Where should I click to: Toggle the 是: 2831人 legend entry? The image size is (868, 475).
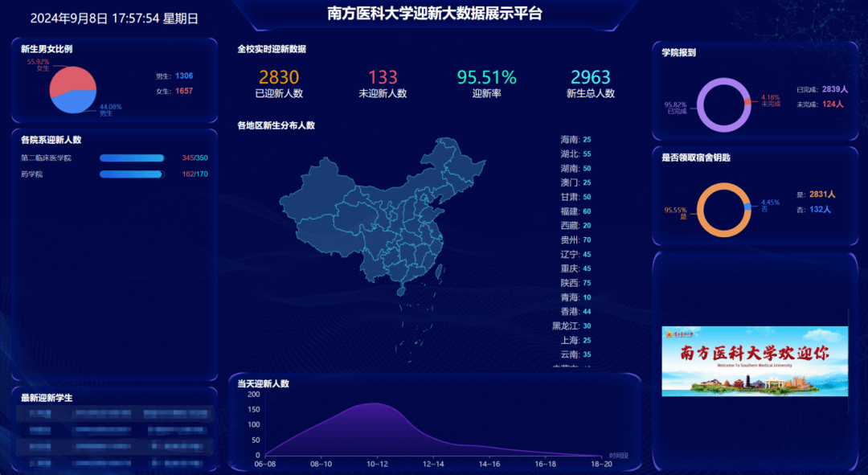coord(816,195)
